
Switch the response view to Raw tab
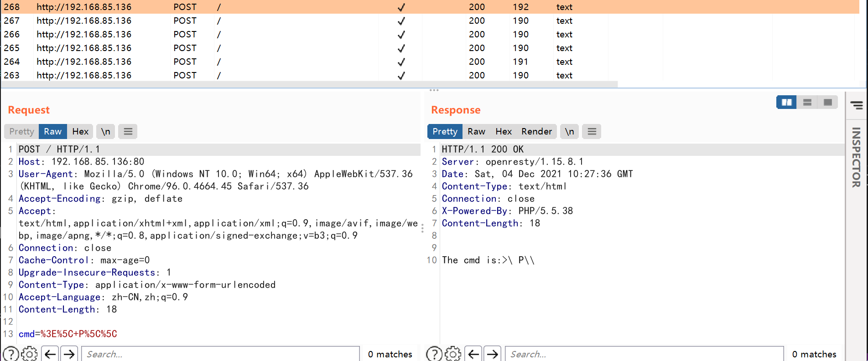pyautogui.click(x=476, y=131)
